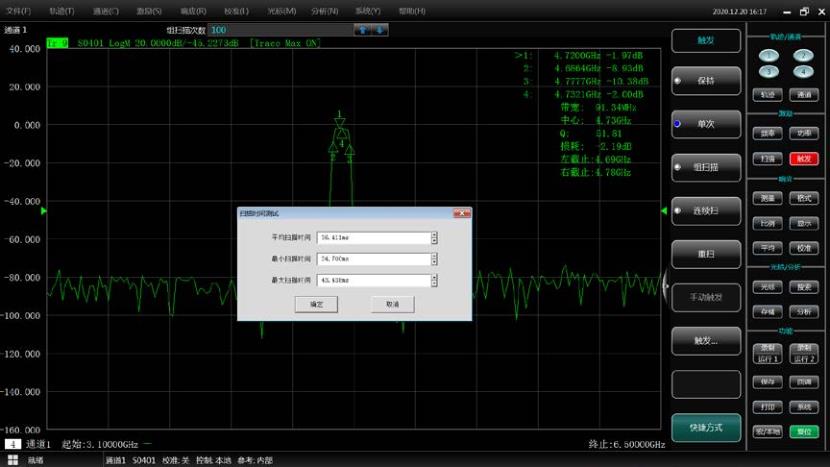The image size is (830, 467).
Task: Open the 文件(F) menu
Action: 18,11
